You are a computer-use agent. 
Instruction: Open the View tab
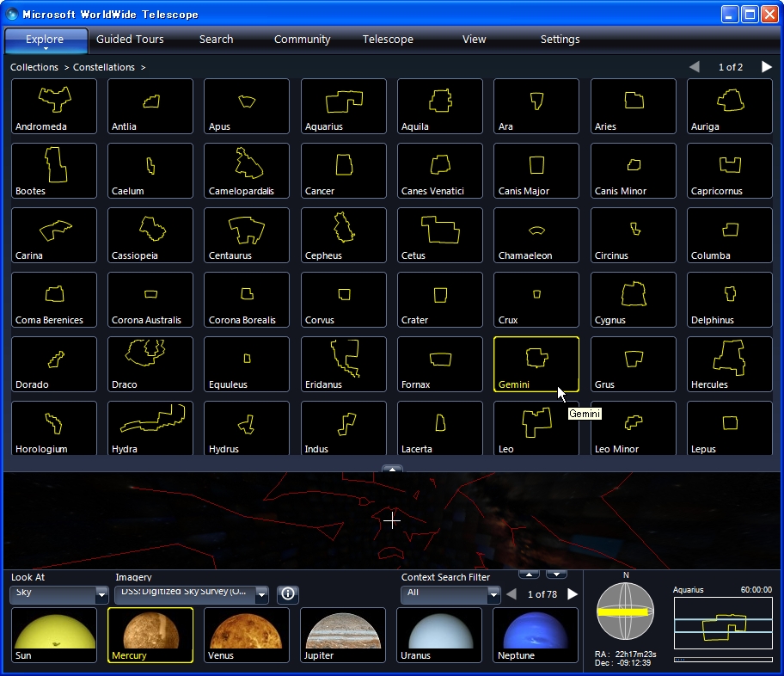tap(474, 39)
